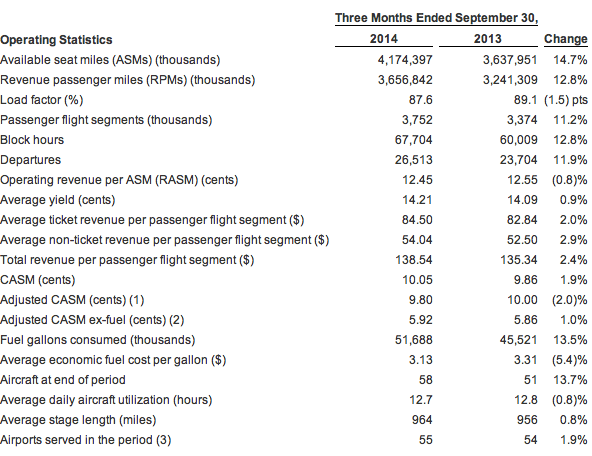Image resolution: width=592 pixels, height=456 pixels.
Task: Click the Adjusted CASM ex-fuel (cents) label
Action: pyautogui.click(x=92, y=320)
